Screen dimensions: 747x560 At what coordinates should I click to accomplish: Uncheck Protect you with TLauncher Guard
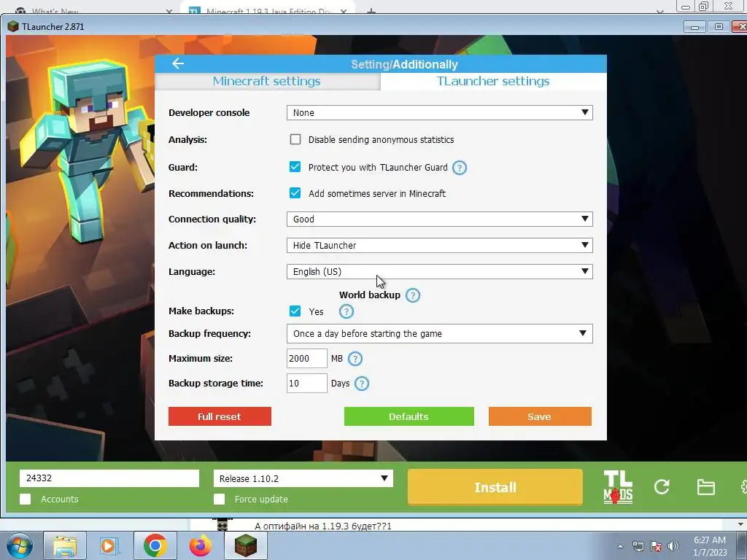[295, 167]
